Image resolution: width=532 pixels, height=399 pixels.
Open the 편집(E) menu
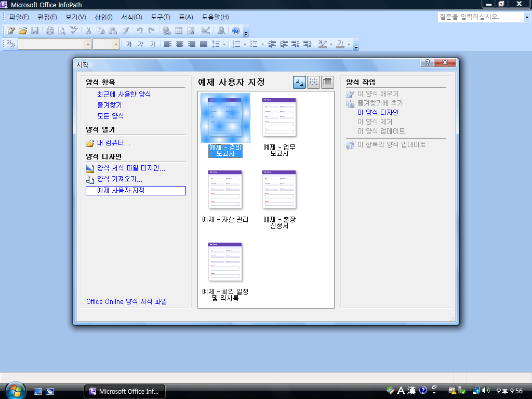(47, 17)
